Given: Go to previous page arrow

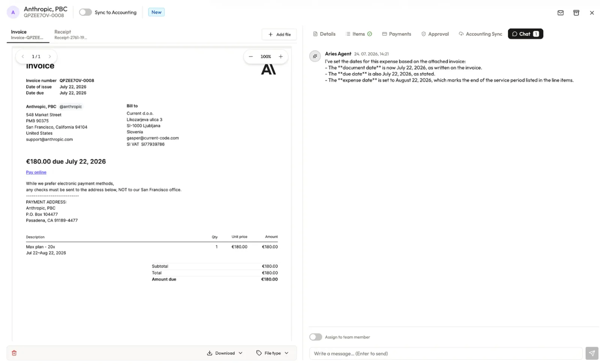Looking at the screenshot, I should coord(23,57).
